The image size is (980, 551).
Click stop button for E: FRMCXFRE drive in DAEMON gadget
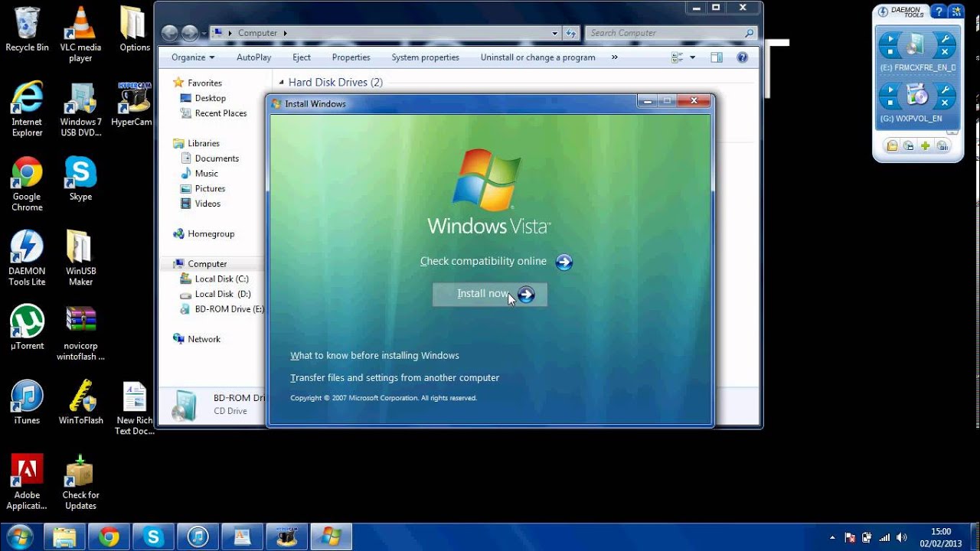click(x=889, y=52)
